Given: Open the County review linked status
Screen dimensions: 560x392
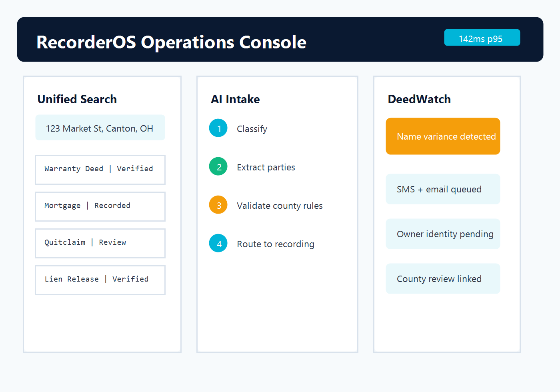Looking at the screenshot, I should click(443, 278).
